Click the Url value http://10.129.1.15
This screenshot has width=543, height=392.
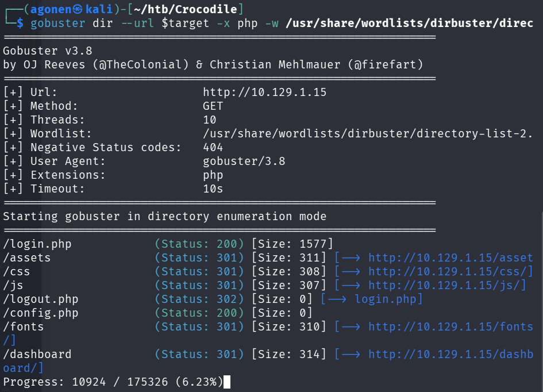[x=264, y=93]
